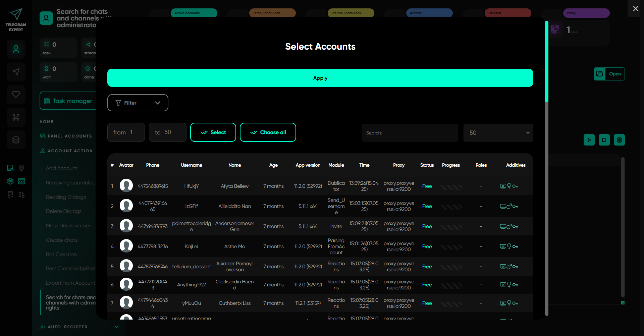Image resolution: width=644 pixels, height=336 pixels.
Task: Click the heart icon in the sidebar
Action: point(16,95)
